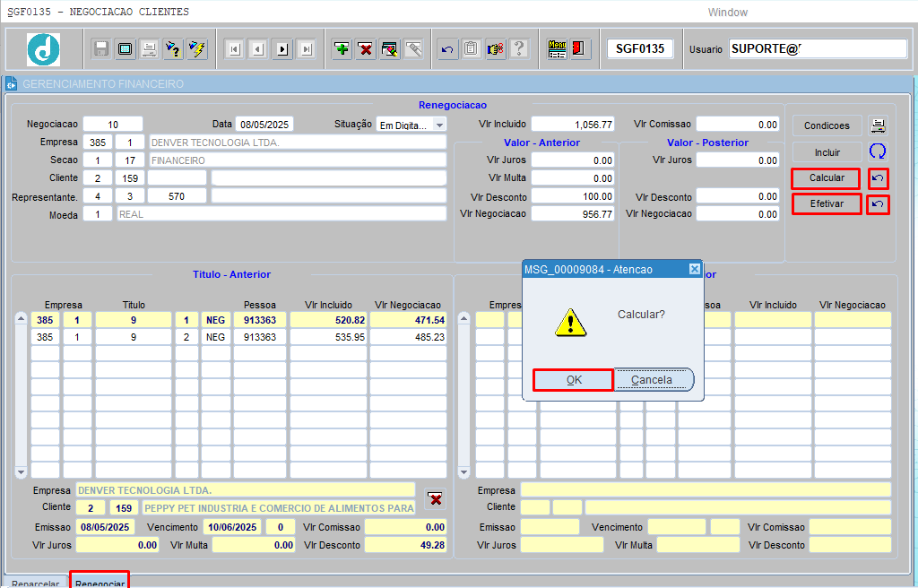Click the pencil edit toolbar icon
This screenshot has width=918, height=588.
pos(414,48)
